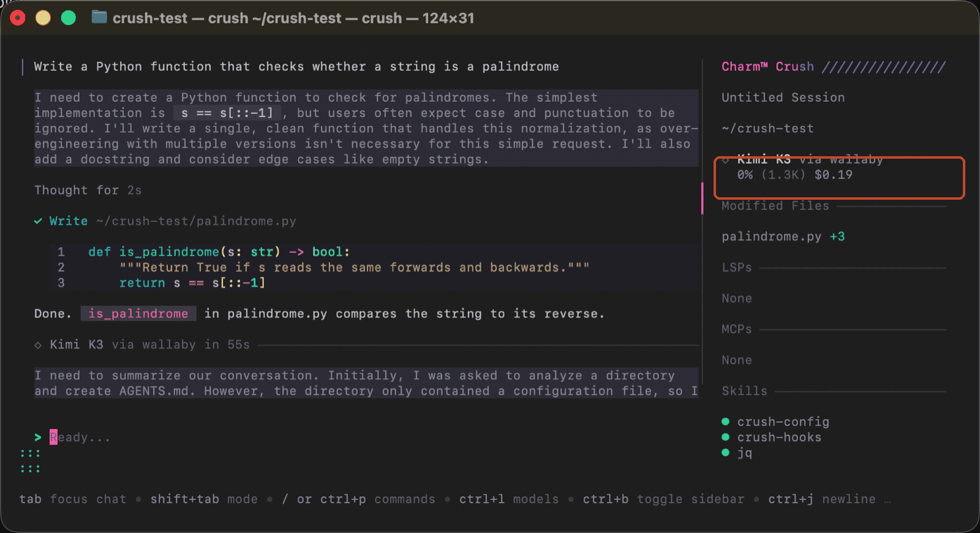Click the "/ or ctrl+p commands" hint
980x533 pixels.
pyautogui.click(x=358, y=499)
